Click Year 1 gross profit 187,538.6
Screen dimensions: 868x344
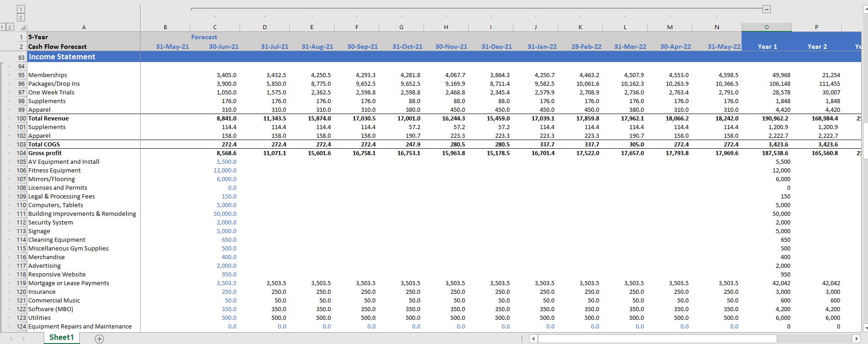(x=775, y=153)
